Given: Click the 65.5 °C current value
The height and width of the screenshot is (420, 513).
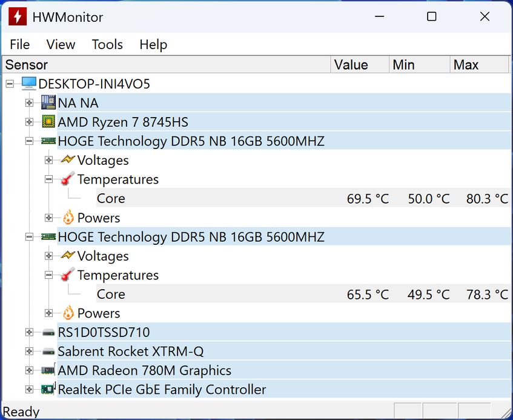Looking at the screenshot, I should point(368,295).
